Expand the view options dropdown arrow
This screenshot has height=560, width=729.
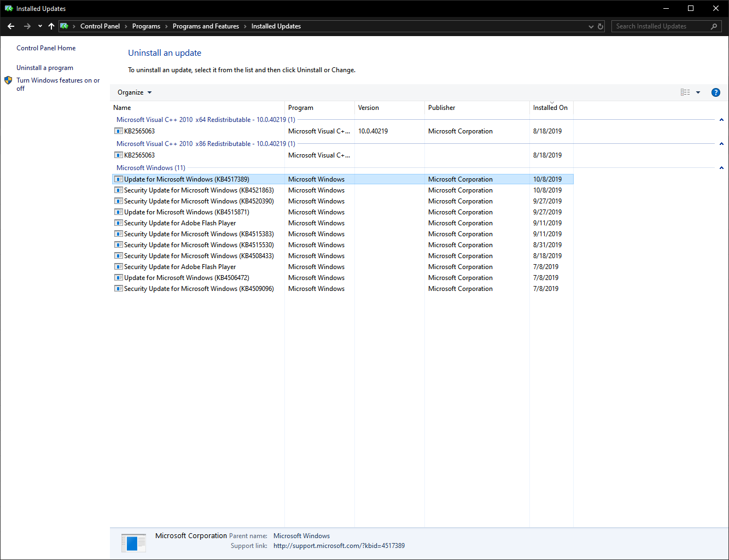698,92
